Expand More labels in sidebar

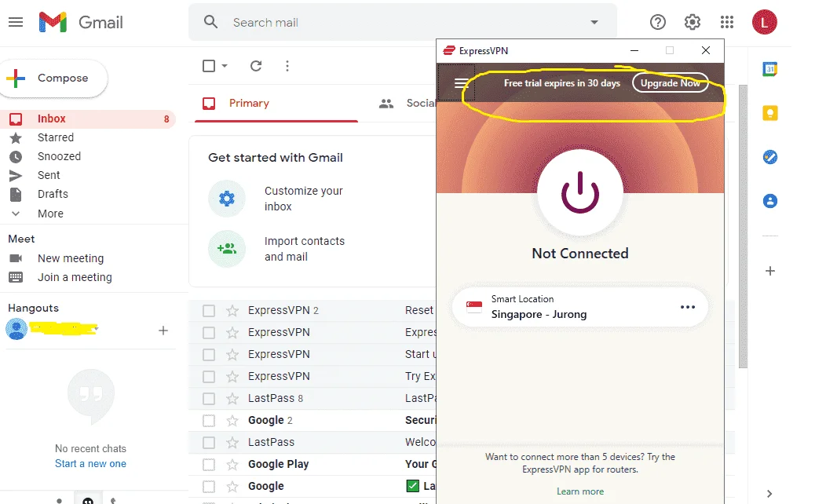pyautogui.click(x=50, y=214)
